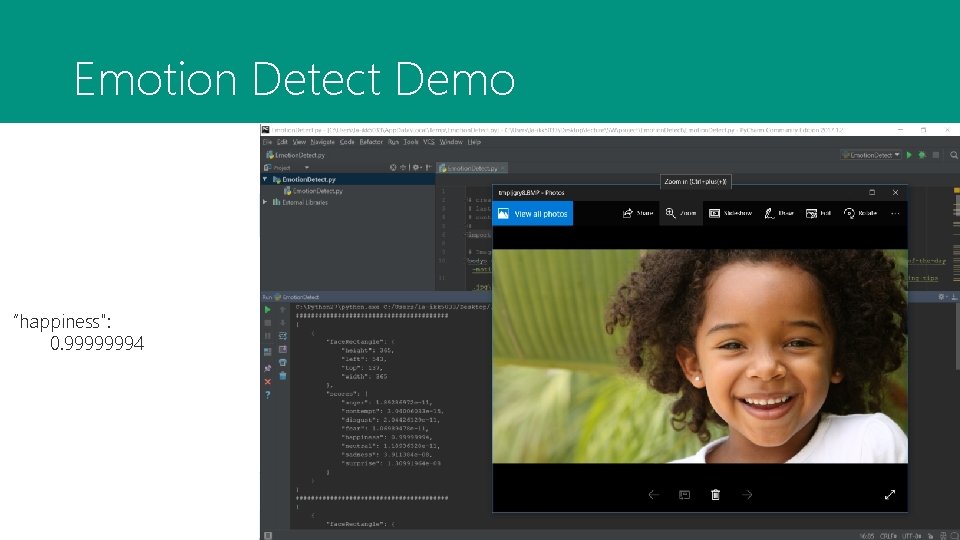Click the "scores" line in console output
Image resolution: width=960 pixels, height=540 pixels.
[x=347, y=394]
